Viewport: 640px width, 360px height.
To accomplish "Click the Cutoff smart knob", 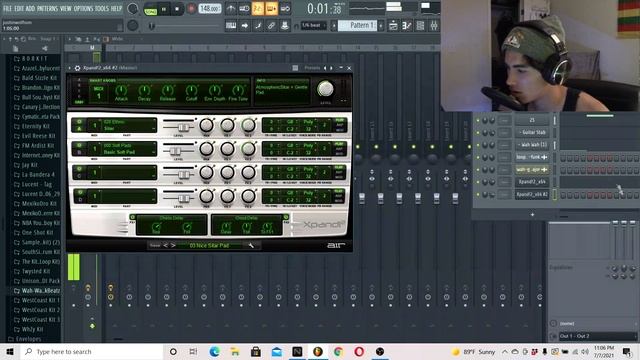I will [191, 91].
